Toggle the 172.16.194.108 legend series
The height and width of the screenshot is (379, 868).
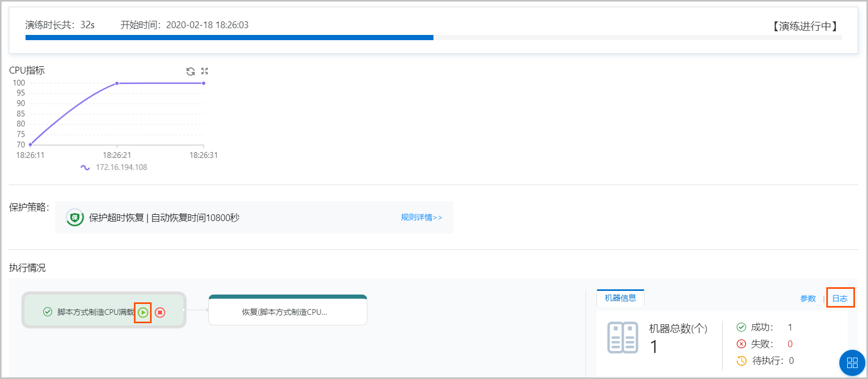[x=115, y=167]
